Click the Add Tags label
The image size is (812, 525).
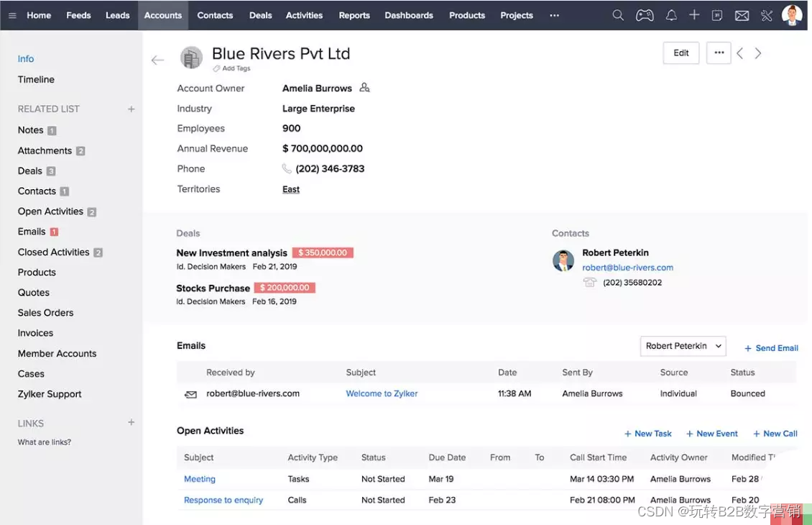coord(236,68)
